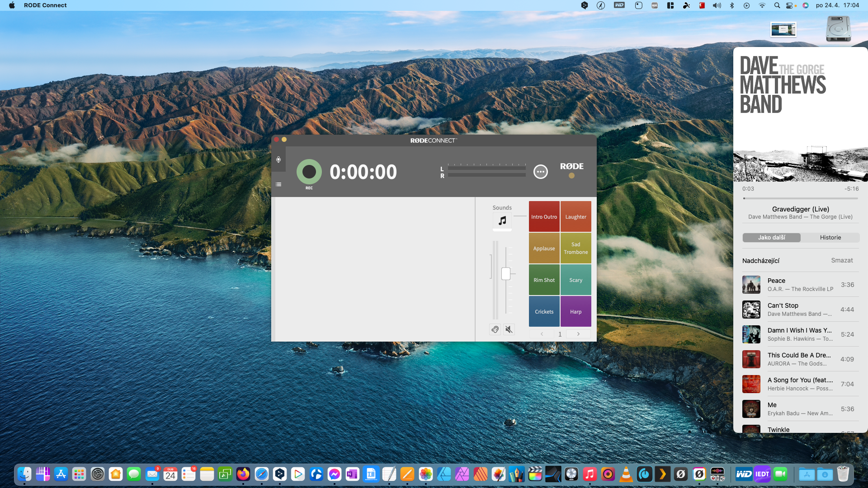The image size is (868, 488).
Task: Play the Intro Outro sound pad
Action: [544, 217]
